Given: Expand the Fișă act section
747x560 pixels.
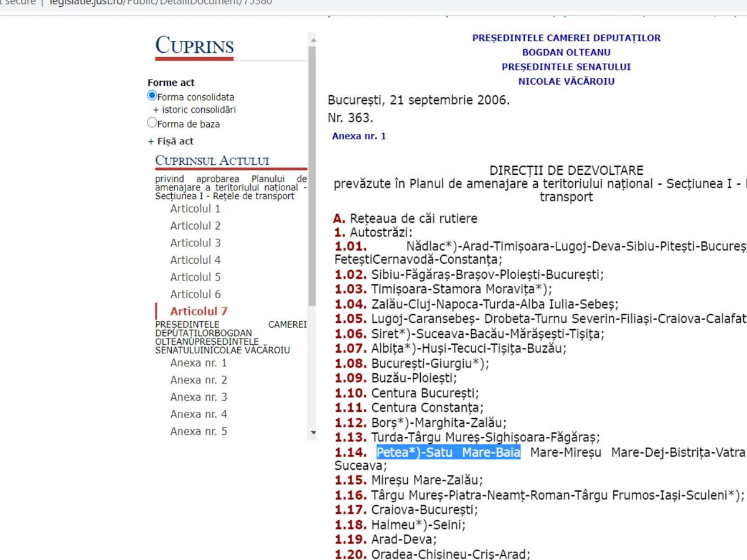Looking at the screenshot, I should click(171, 141).
